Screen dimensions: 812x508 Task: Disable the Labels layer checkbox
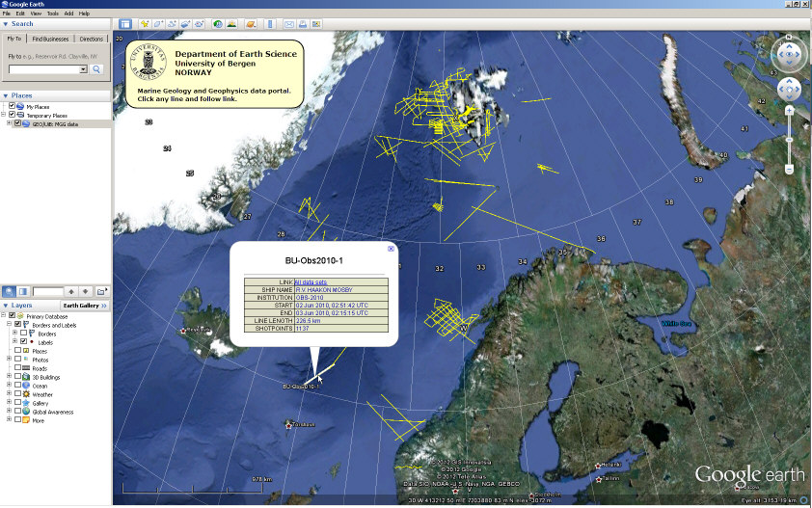23,341
